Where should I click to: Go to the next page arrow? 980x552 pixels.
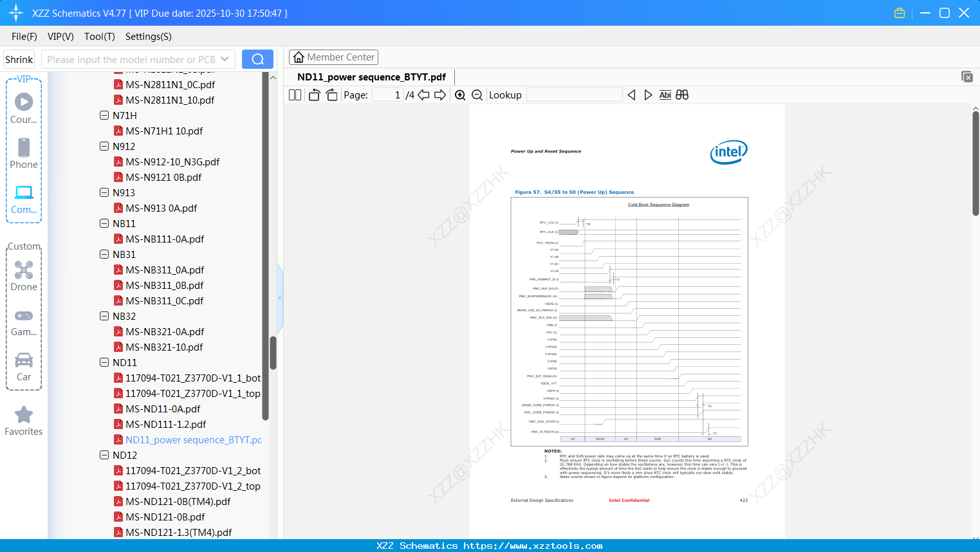440,95
